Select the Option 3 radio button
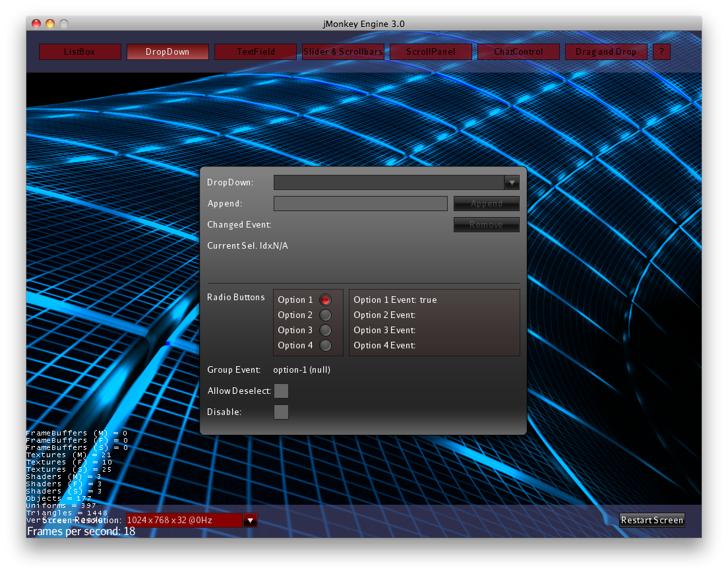728x574 pixels. [325, 330]
